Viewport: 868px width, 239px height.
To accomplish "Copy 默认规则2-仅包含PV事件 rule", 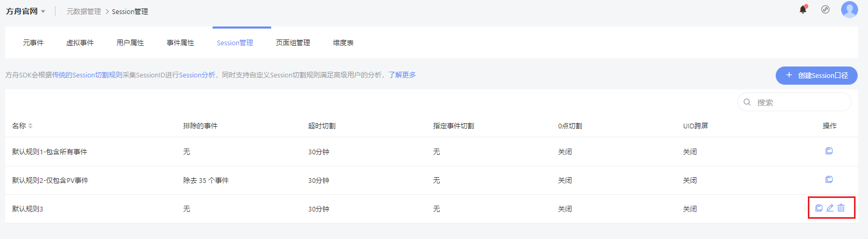I will click(x=829, y=179).
